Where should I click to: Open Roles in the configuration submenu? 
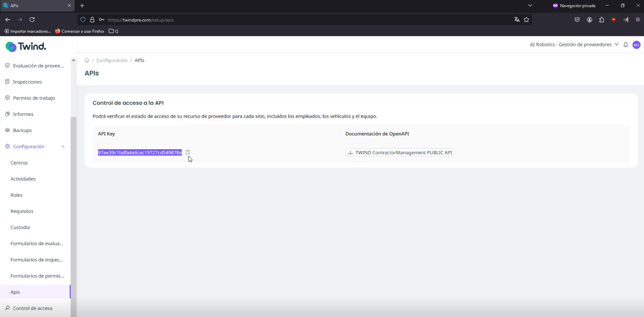coord(16,195)
